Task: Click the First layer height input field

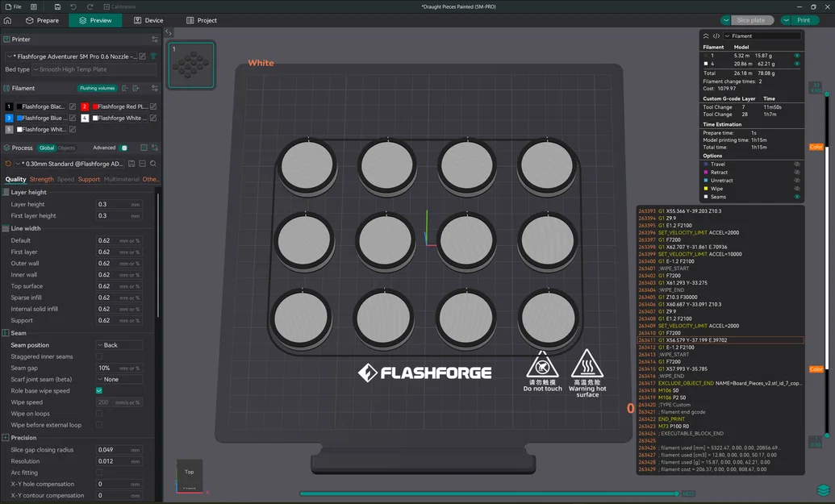Action: pyautogui.click(x=119, y=216)
